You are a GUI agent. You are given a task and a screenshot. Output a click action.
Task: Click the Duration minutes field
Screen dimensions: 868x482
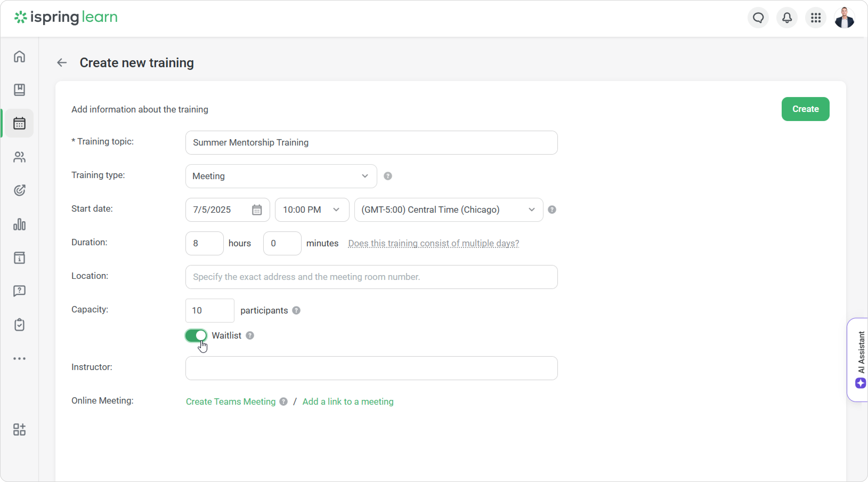pos(282,243)
